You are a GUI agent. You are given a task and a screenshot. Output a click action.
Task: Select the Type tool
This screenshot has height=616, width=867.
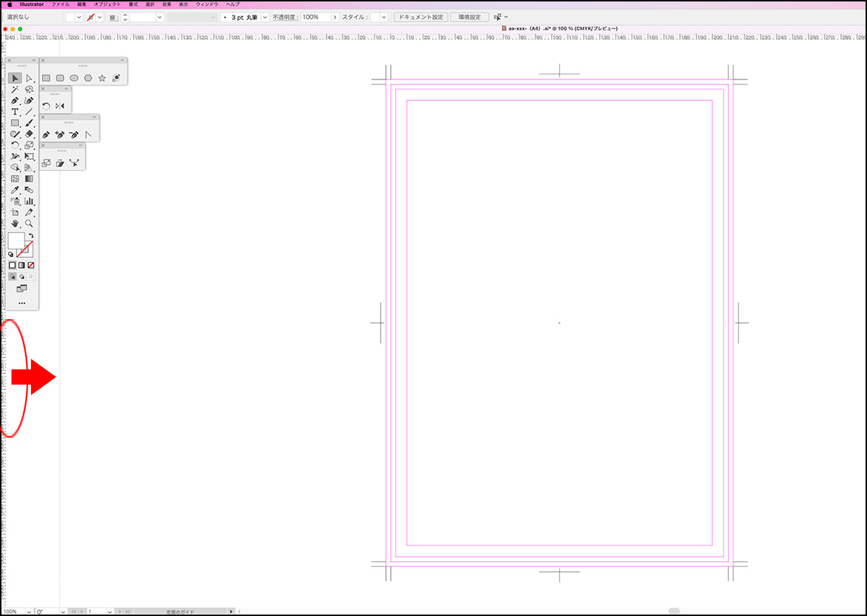(x=14, y=112)
